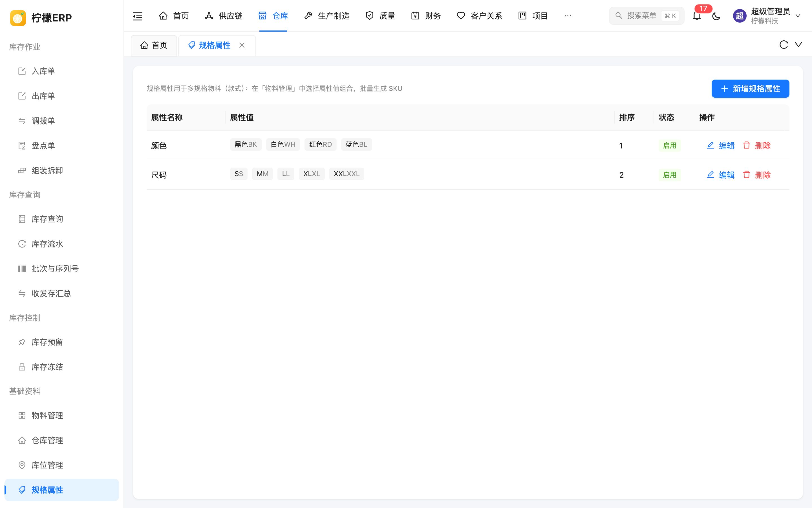
Task: Click the 柠檬ERP logo
Action: [x=41, y=17]
